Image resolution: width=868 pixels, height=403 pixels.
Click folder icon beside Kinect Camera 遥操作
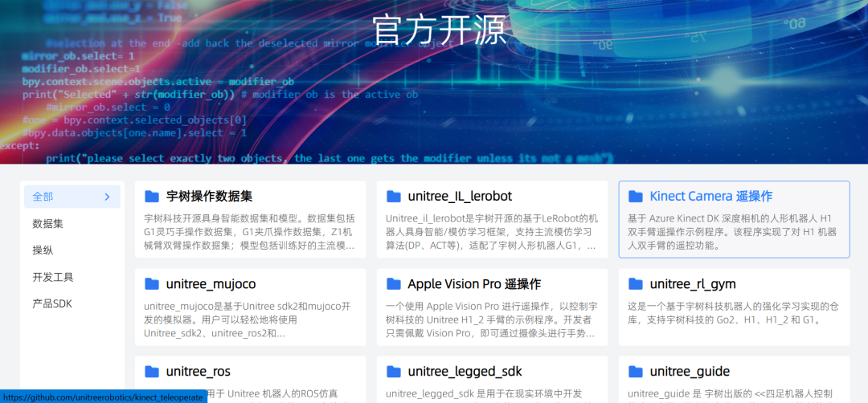(636, 196)
